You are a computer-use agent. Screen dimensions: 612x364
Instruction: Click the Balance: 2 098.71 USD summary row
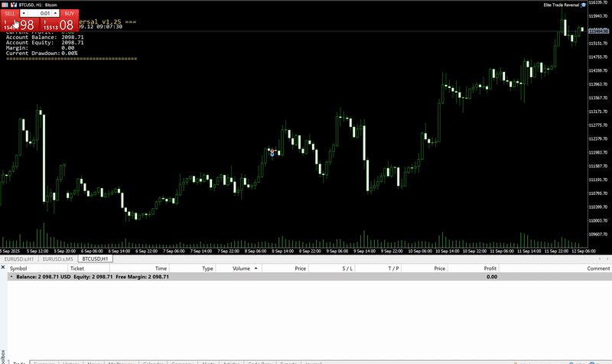tap(310, 277)
